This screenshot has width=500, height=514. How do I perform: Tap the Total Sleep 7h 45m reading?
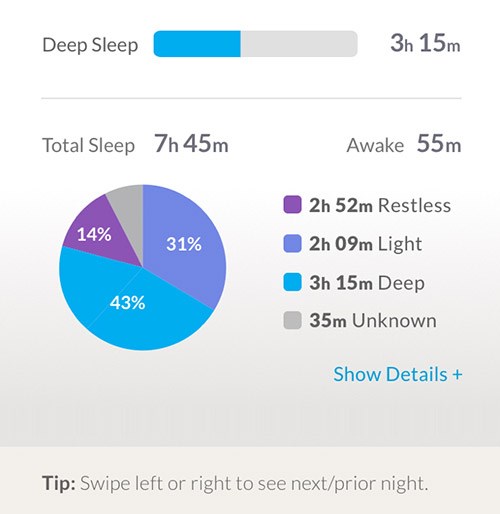191,144
